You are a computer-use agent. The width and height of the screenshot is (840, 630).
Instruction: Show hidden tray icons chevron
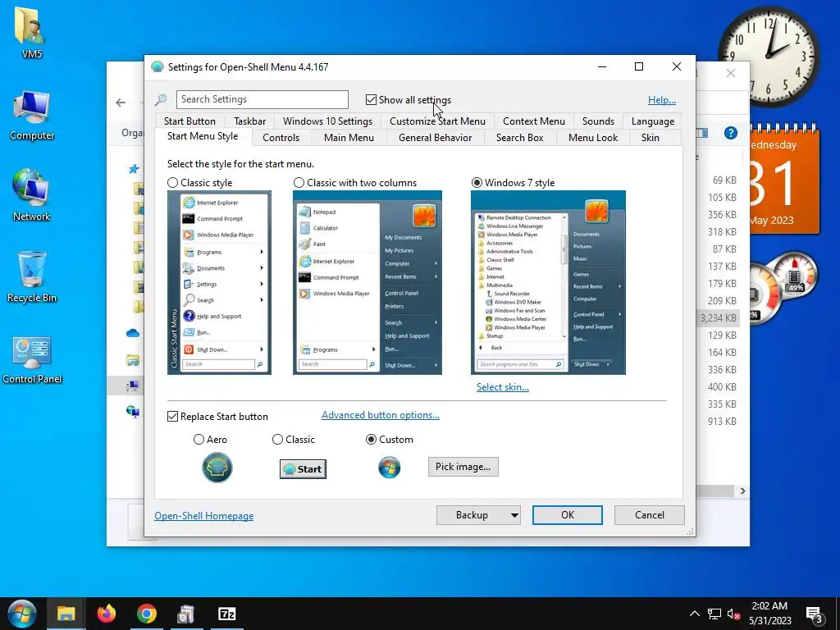(694, 614)
